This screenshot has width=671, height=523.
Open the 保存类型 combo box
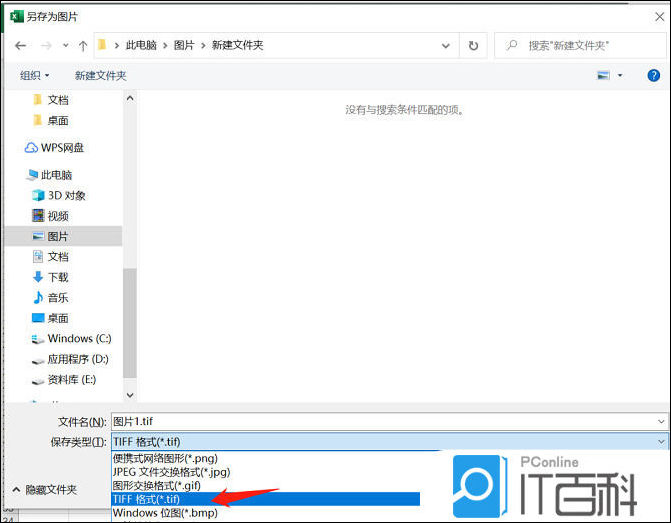point(389,442)
